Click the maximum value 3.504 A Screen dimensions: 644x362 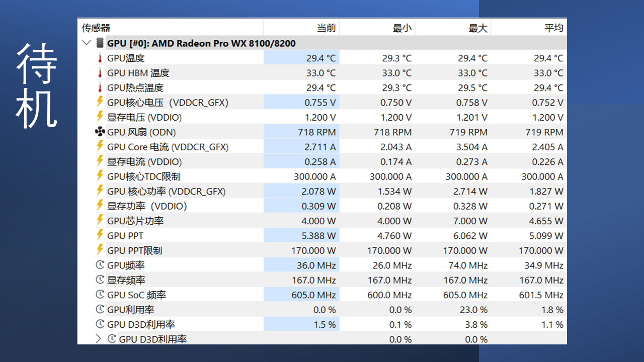click(x=472, y=147)
